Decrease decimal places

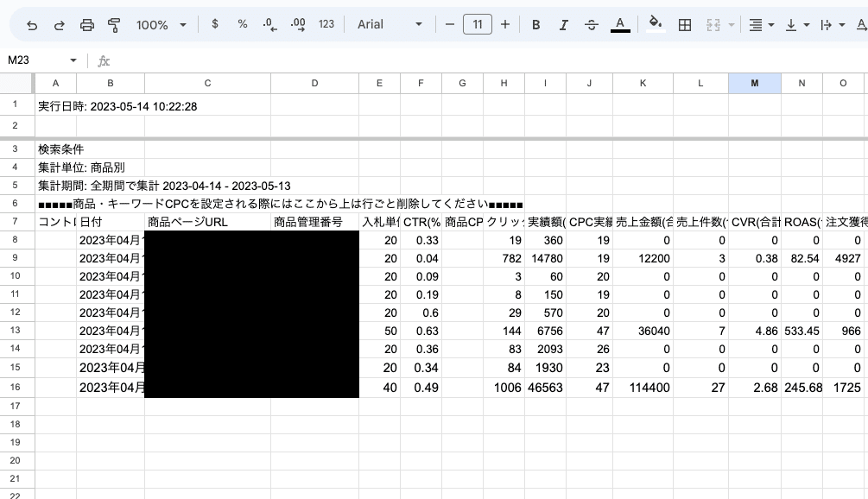click(x=269, y=24)
